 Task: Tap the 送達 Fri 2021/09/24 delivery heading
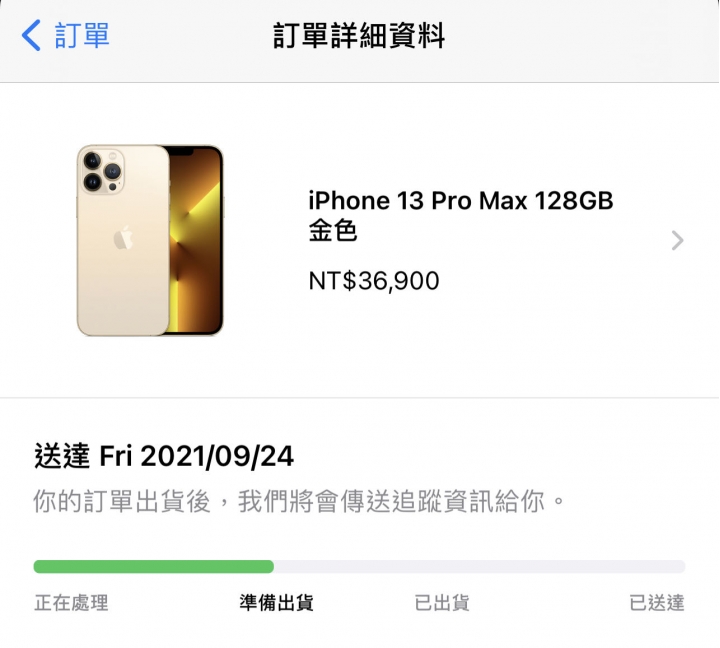point(164,456)
